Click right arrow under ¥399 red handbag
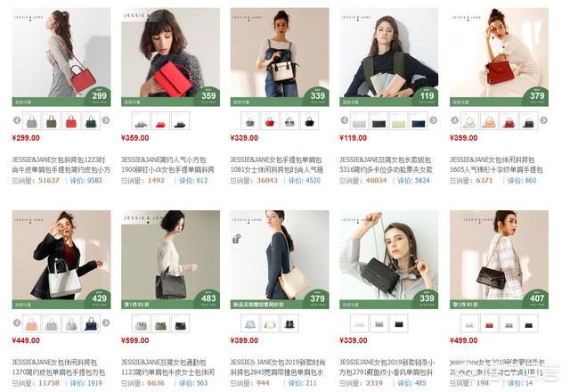 pyautogui.click(x=543, y=120)
